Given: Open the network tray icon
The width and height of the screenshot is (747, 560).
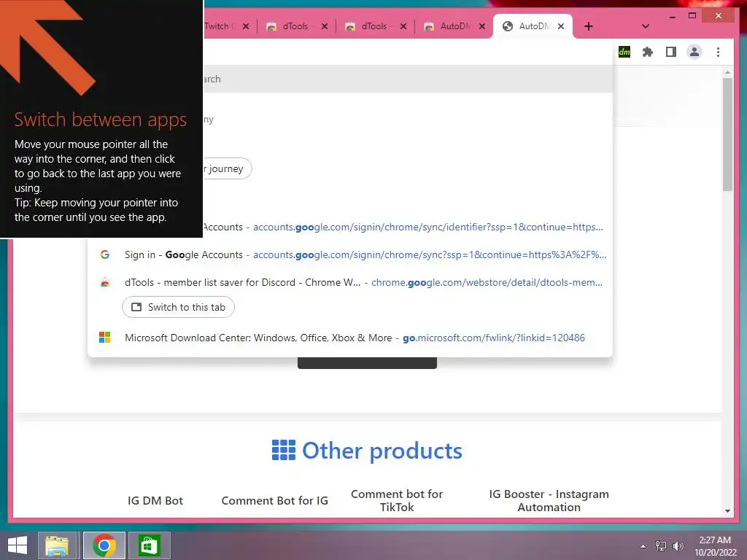Looking at the screenshot, I should point(660,546).
